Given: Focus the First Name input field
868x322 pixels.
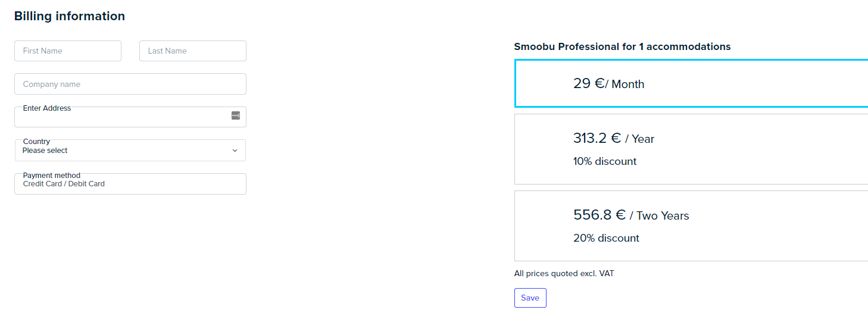Looking at the screenshot, I should (x=68, y=51).
